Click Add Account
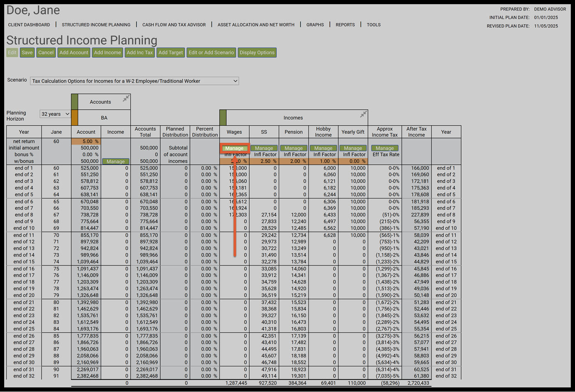The image size is (575, 392). click(74, 53)
